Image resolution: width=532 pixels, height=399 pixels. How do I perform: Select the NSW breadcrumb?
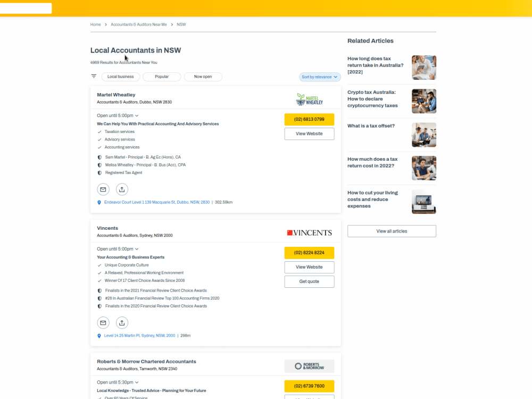point(181,24)
